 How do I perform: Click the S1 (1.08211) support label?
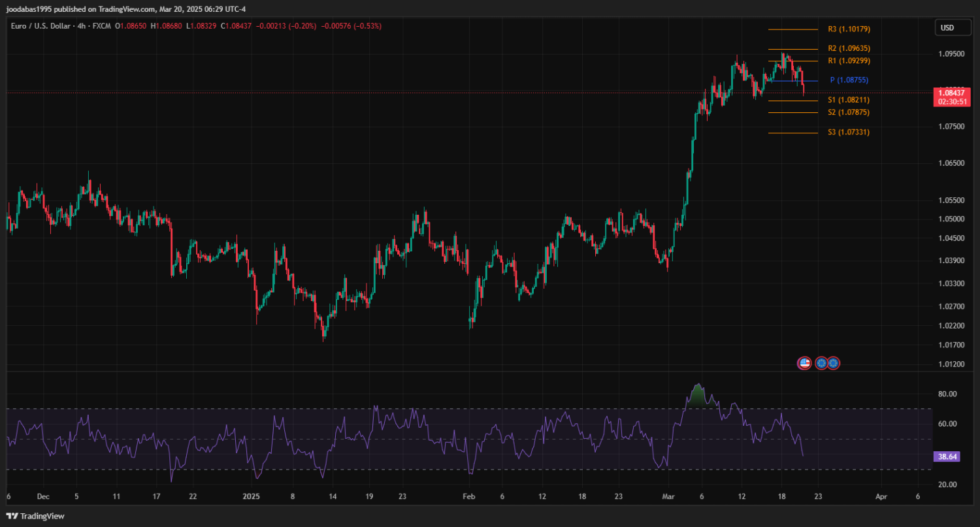[x=849, y=100]
